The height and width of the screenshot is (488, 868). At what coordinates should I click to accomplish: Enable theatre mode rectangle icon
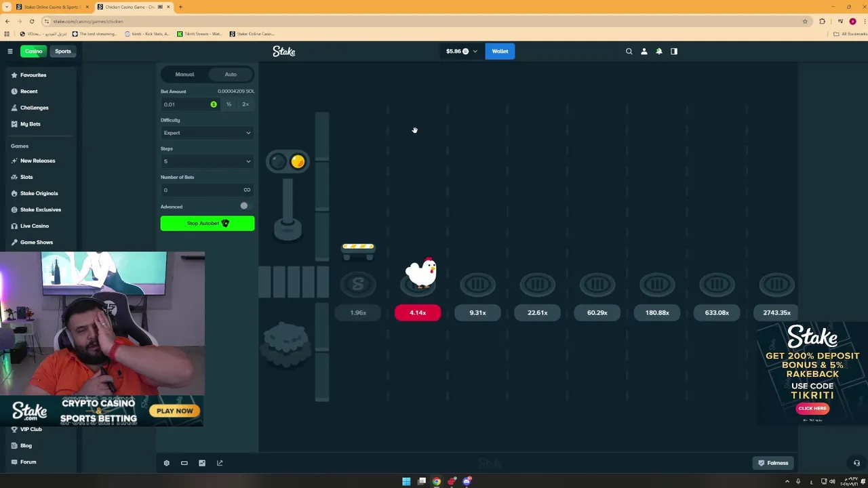[184, 463]
